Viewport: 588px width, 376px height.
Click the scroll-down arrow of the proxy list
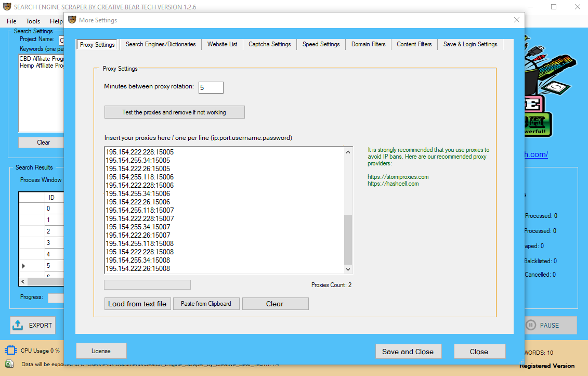pos(348,269)
